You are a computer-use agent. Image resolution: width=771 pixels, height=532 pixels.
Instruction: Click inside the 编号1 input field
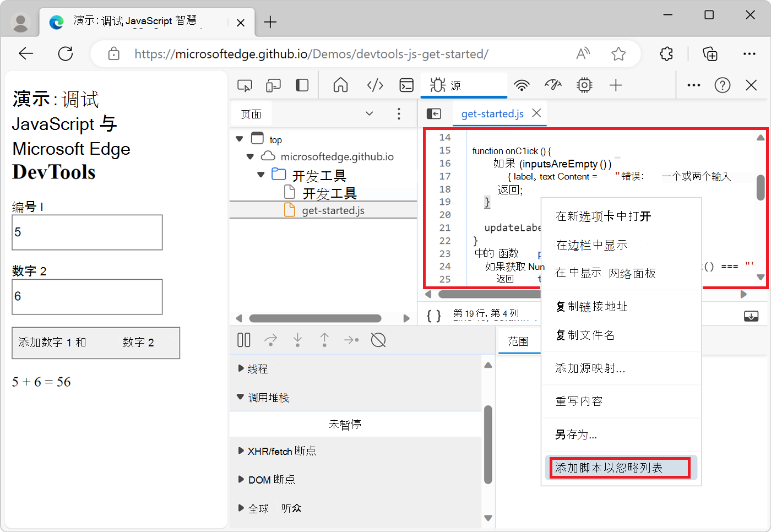point(86,232)
